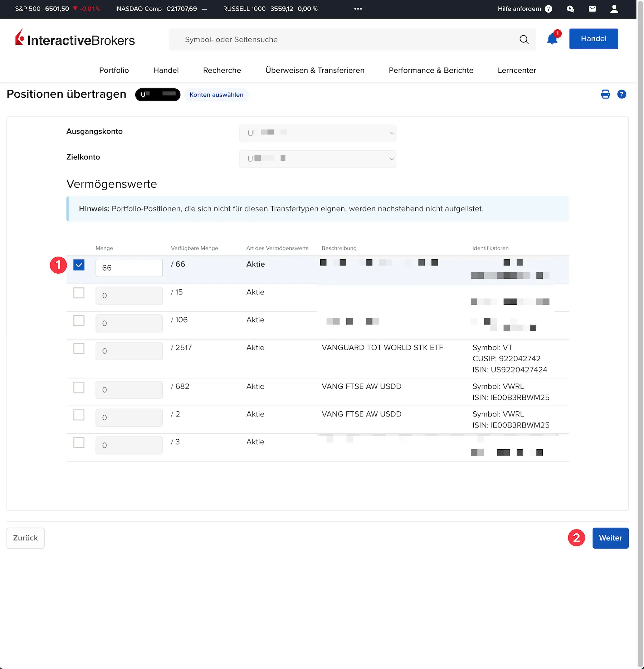The height and width of the screenshot is (669, 644).
Task: Check the checkbox for the / 106 row
Action: [79, 321]
